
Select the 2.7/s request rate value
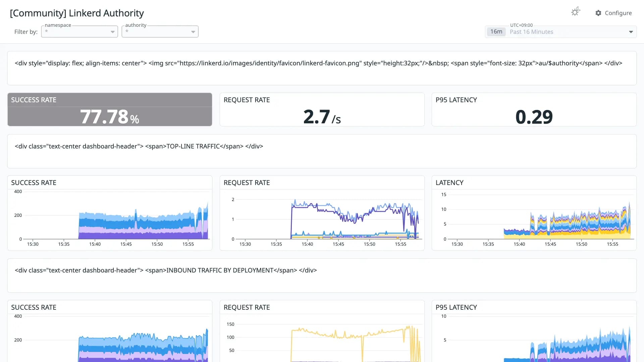coord(322,117)
